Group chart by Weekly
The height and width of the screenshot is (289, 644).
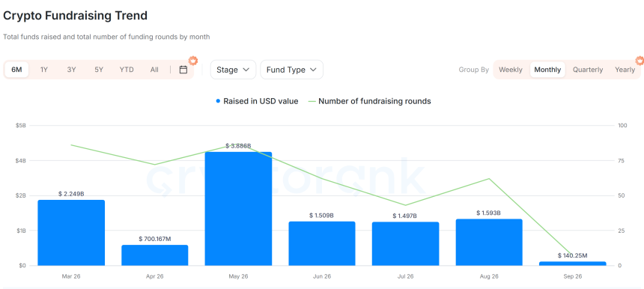[511, 70]
